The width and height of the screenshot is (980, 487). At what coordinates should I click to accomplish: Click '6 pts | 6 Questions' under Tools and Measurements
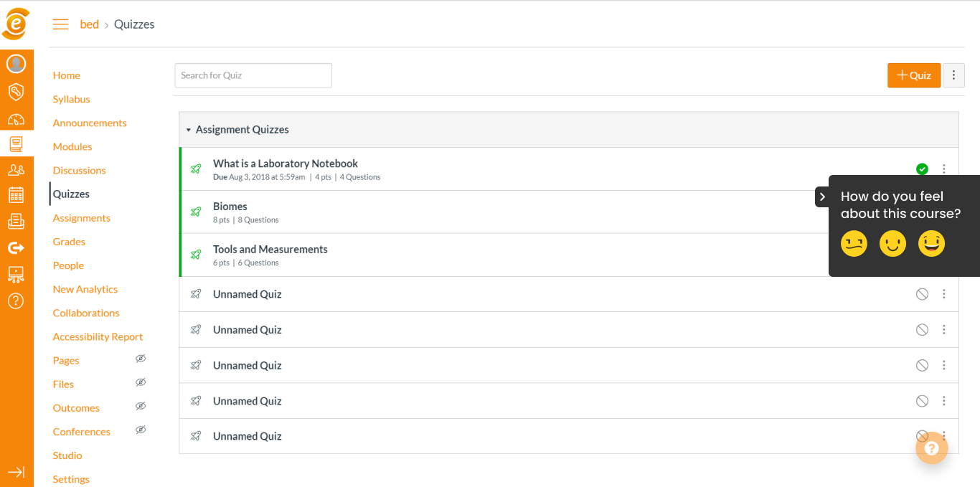tap(246, 263)
